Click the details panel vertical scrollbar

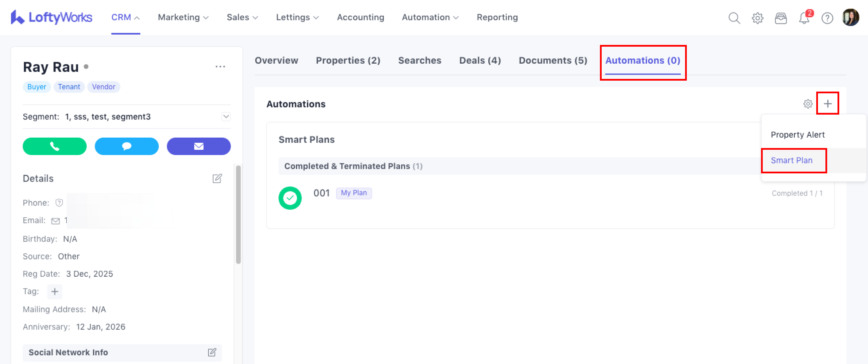[238, 215]
